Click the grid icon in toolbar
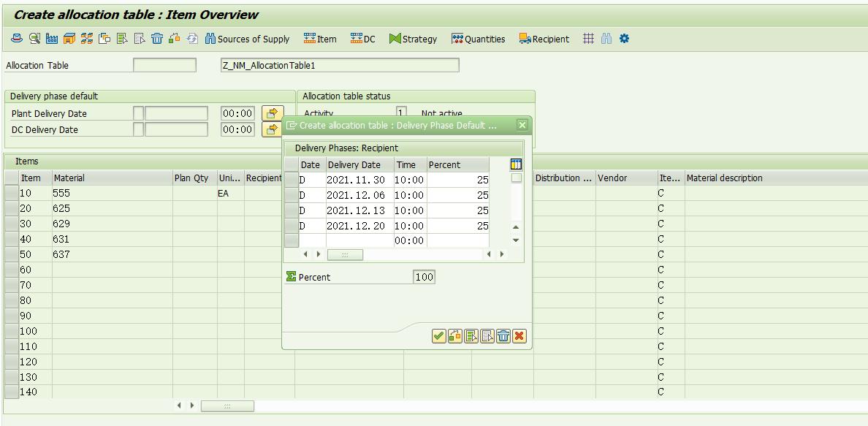The height and width of the screenshot is (426, 868). 588,39
